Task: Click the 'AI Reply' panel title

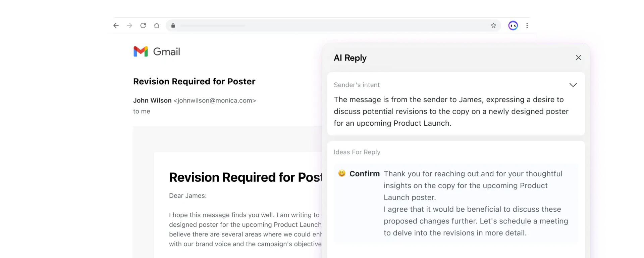Action: tap(350, 58)
